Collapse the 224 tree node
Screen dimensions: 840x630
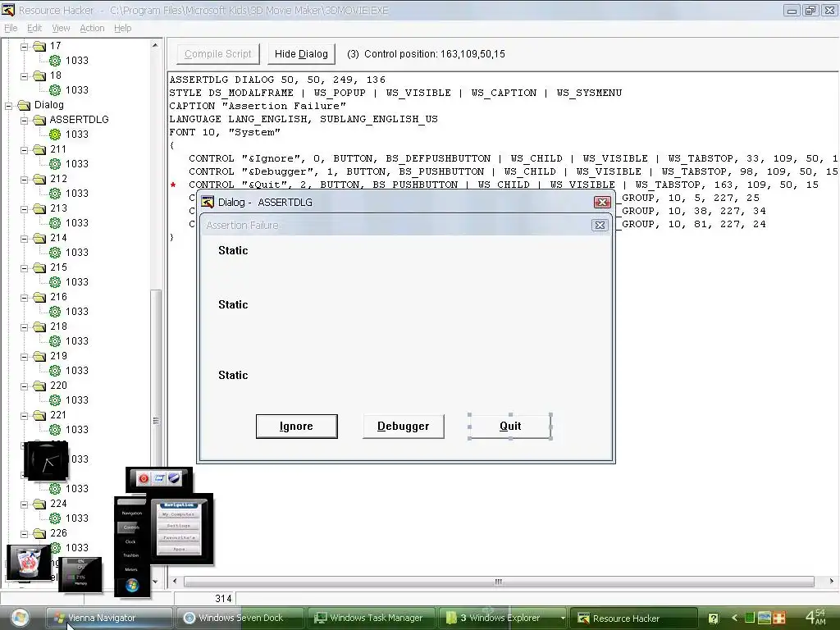pyautogui.click(x=24, y=504)
